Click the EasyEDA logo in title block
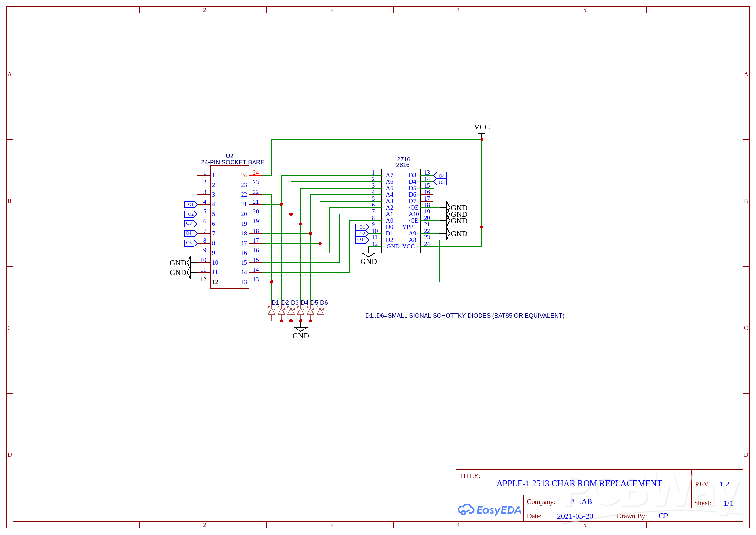756x535 pixels. pos(489,510)
